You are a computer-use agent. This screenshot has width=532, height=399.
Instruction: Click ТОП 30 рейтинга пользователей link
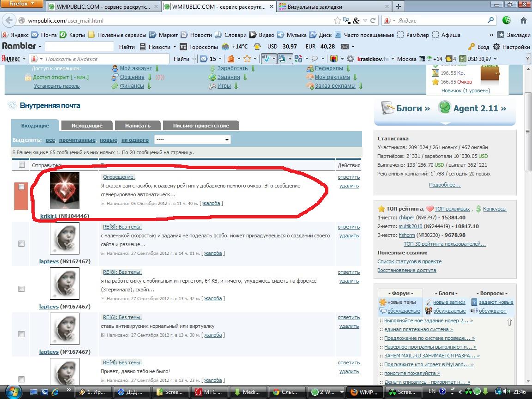(445, 244)
